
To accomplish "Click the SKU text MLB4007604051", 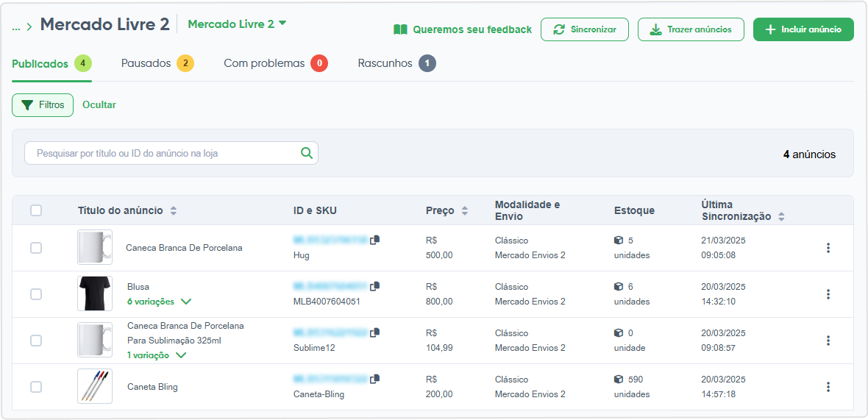I will (x=327, y=302).
